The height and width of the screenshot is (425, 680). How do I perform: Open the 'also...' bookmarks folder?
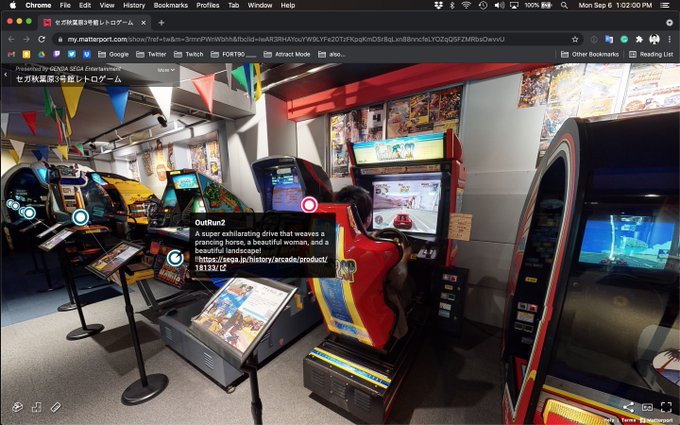tap(332, 54)
